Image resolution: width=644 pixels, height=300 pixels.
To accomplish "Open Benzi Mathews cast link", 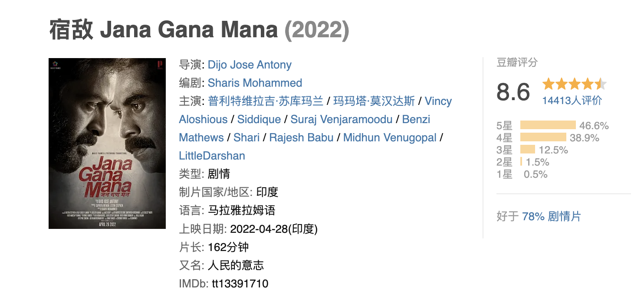I will pyautogui.click(x=416, y=120).
